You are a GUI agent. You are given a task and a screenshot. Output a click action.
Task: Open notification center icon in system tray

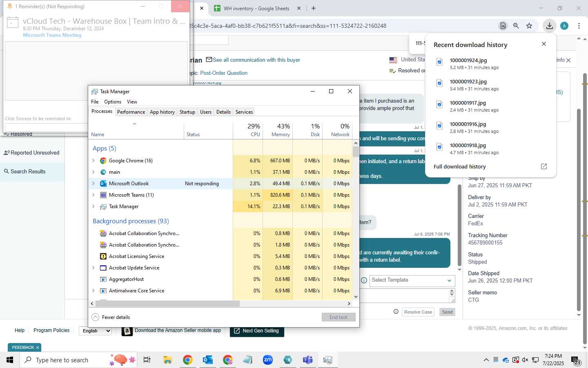tap(576, 360)
